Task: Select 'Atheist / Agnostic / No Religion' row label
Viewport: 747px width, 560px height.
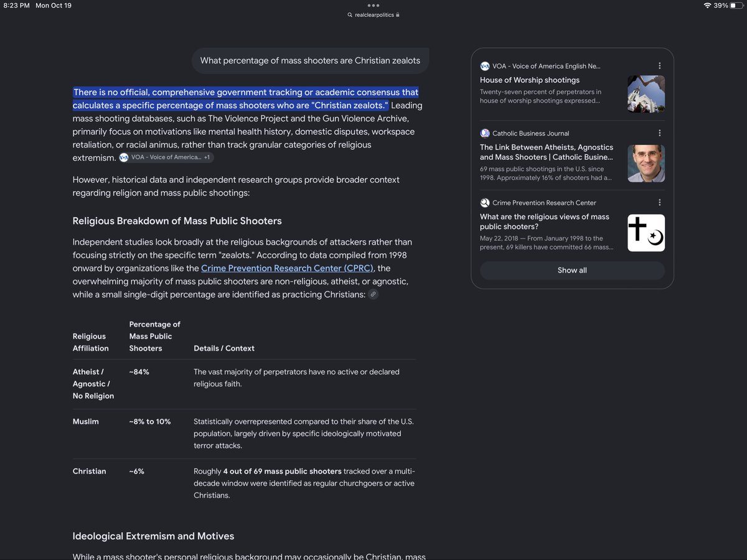Action: click(x=93, y=384)
